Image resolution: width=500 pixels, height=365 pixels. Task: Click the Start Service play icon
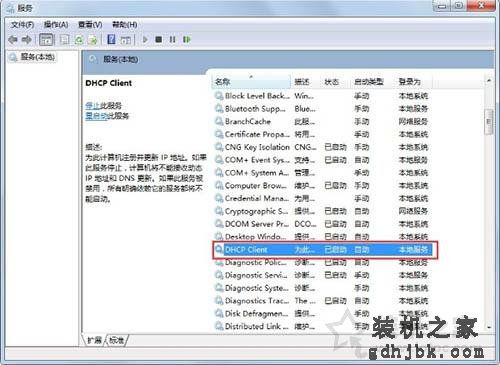coord(145,39)
